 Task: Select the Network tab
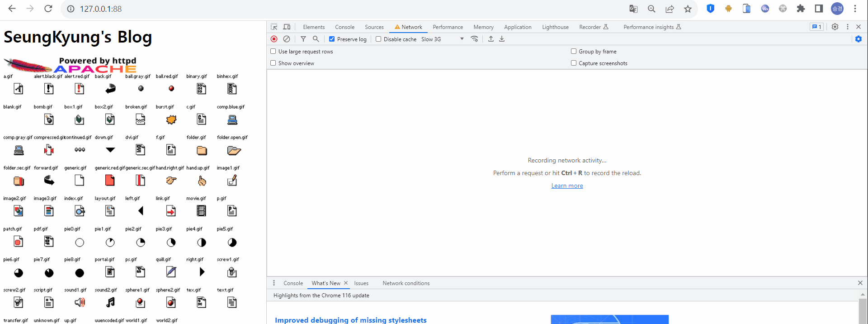(408, 27)
